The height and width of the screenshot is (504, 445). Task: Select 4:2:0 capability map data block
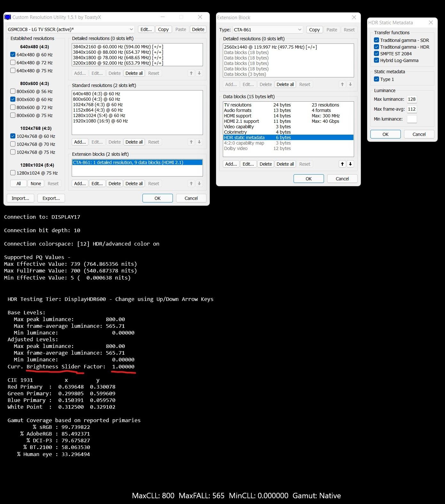[288, 143]
